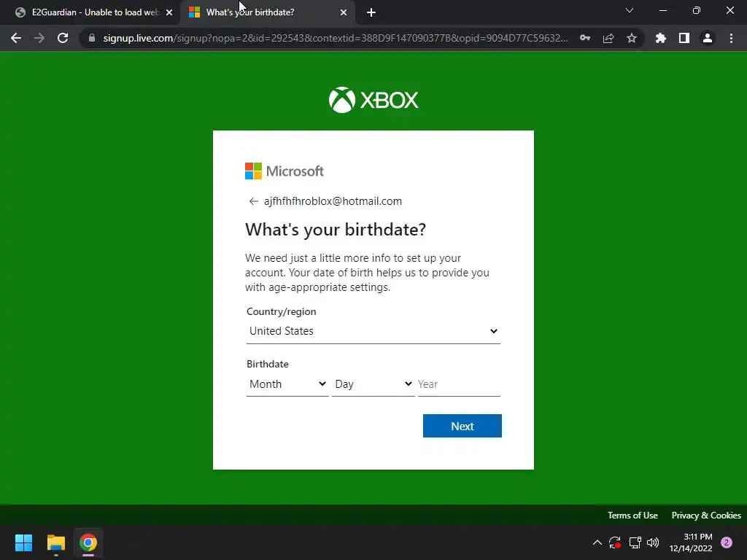
Task: Open the Chrome three-dot menu
Action: [x=731, y=38]
